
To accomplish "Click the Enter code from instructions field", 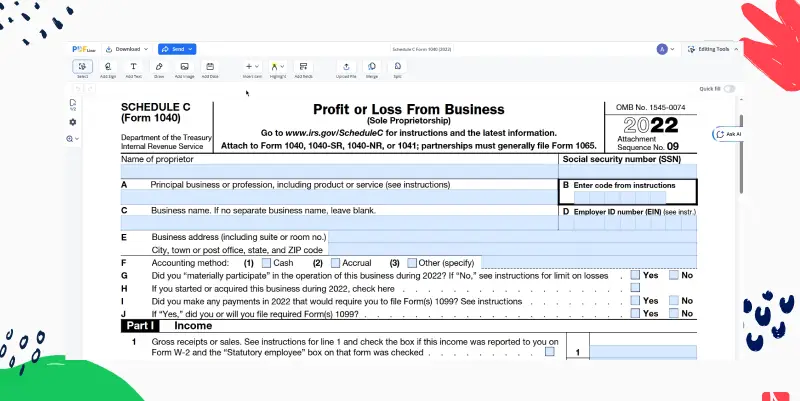I will [x=620, y=197].
